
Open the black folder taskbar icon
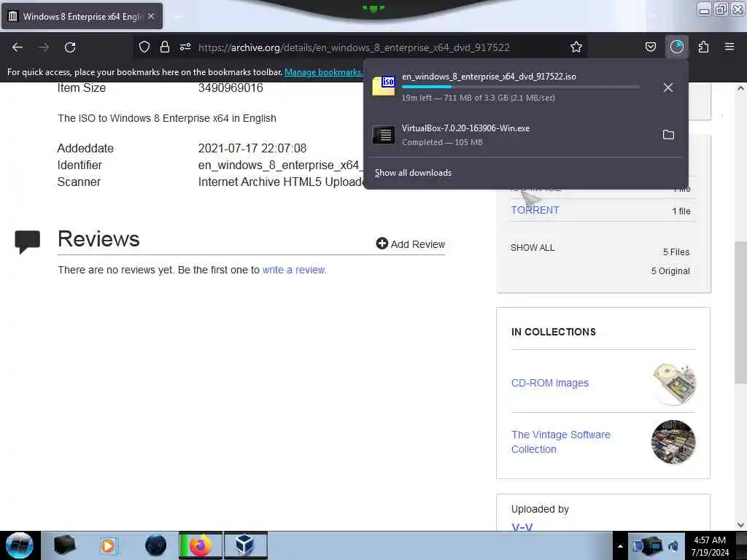64,545
